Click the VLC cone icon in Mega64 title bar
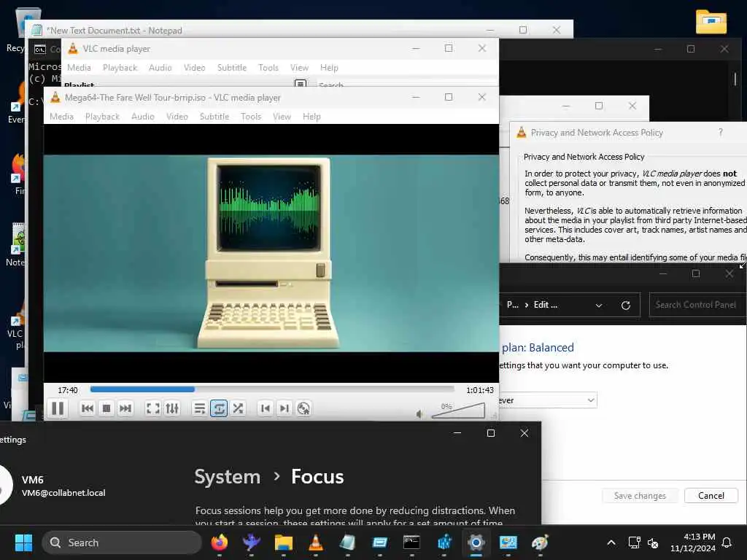Viewport: 747px width, 560px height. pos(55,97)
